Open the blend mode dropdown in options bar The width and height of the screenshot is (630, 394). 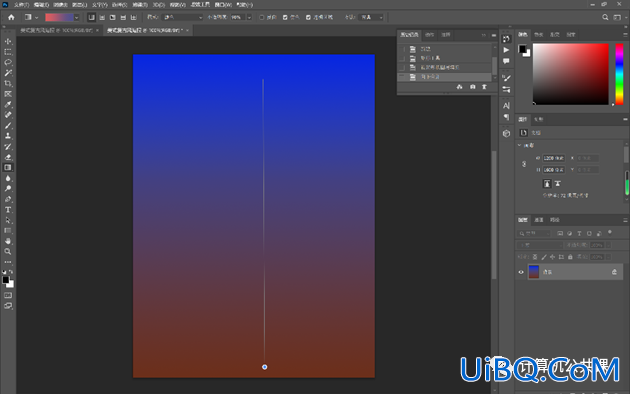pyautogui.click(x=183, y=17)
